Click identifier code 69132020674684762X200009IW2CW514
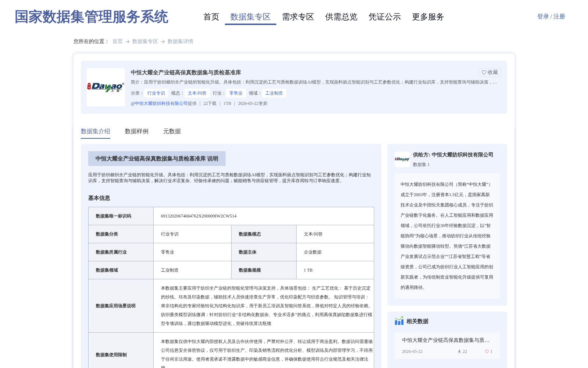Viewport: 588px width, 368px height. pos(199,216)
